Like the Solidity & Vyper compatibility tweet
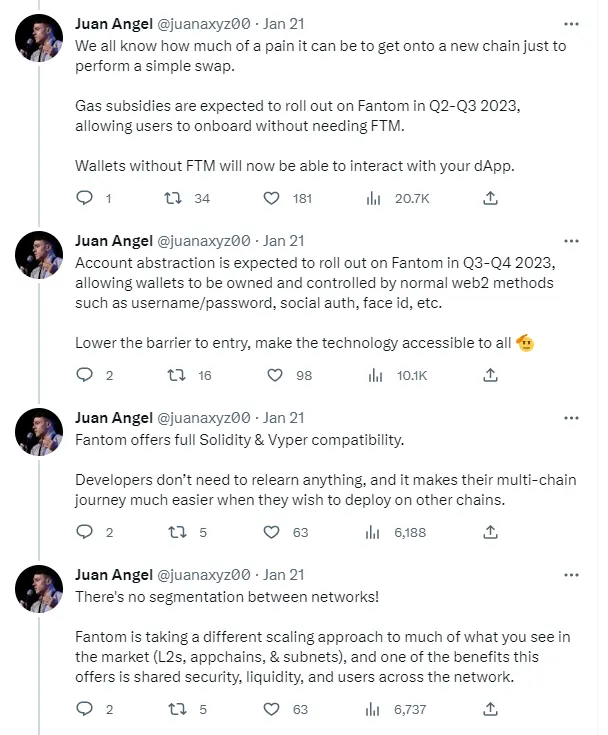 (271, 532)
